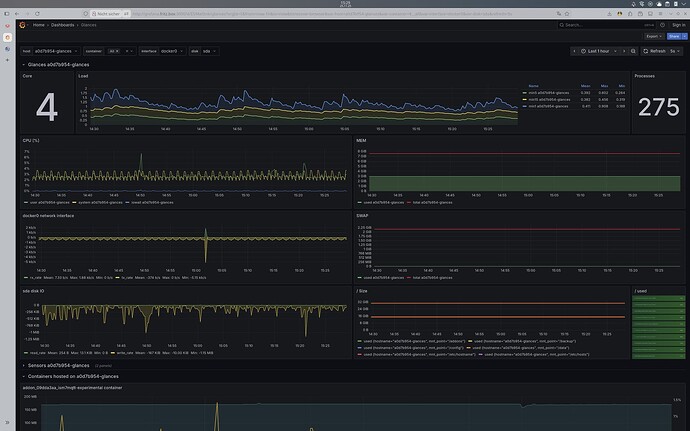Go back in browser history
The height and width of the screenshot is (431, 690).
17,14
